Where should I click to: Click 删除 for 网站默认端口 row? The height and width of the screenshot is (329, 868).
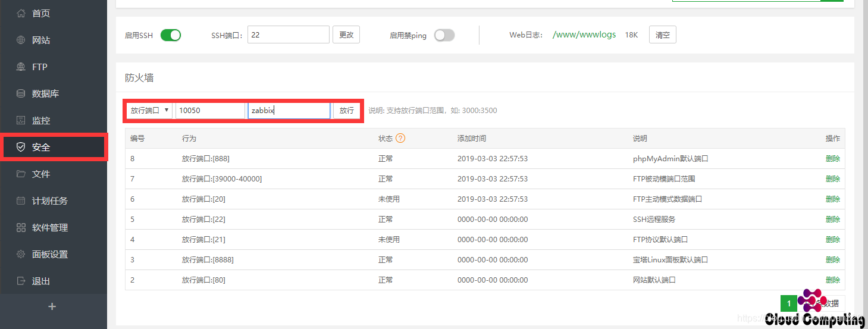tap(833, 280)
